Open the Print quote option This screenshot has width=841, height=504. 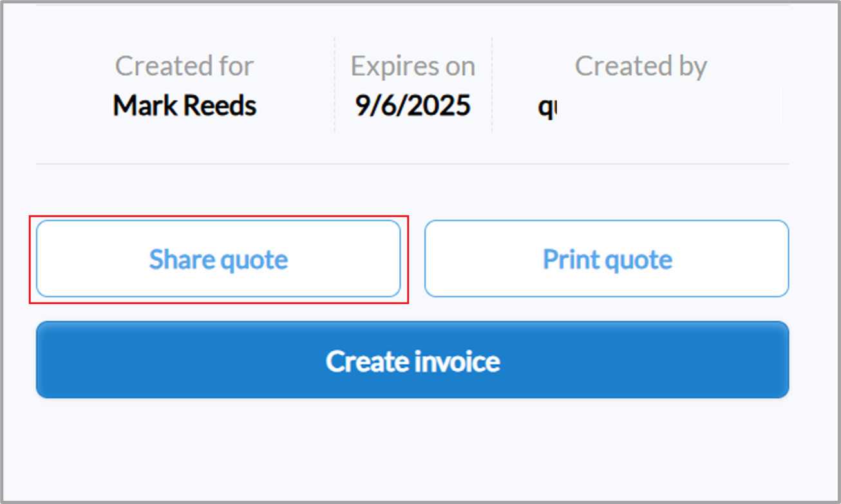click(607, 259)
